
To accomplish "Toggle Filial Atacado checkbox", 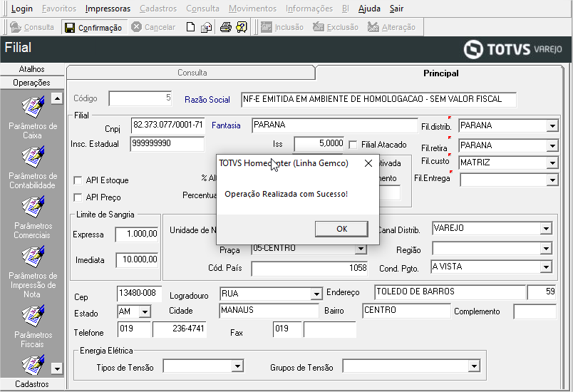I will pos(353,145).
